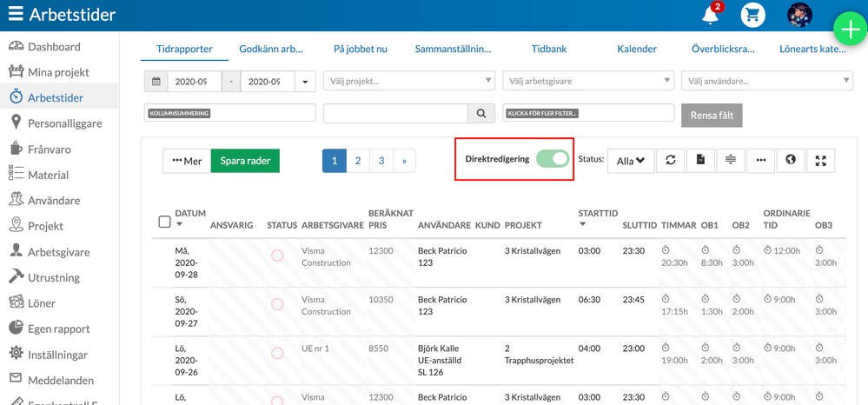
Task: Click the notification bell icon
Action: [x=710, y=16]
